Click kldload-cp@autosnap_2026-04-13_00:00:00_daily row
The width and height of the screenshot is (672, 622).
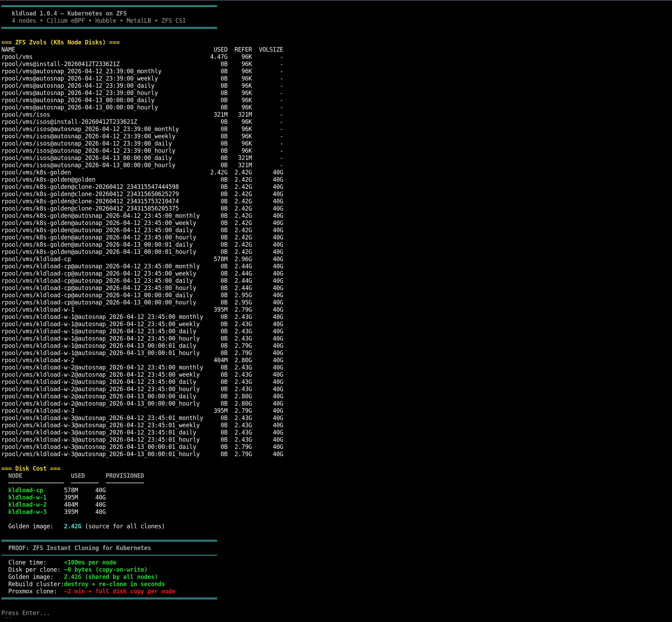142,295
